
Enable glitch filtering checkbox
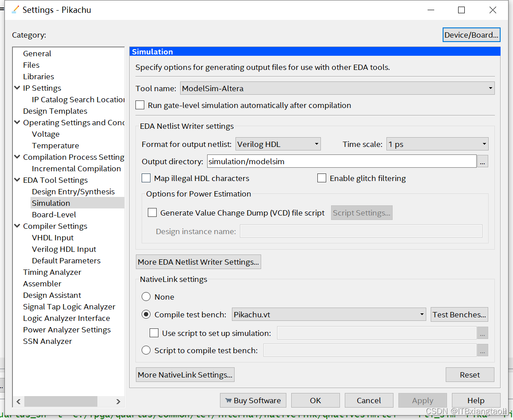point(322,178)
